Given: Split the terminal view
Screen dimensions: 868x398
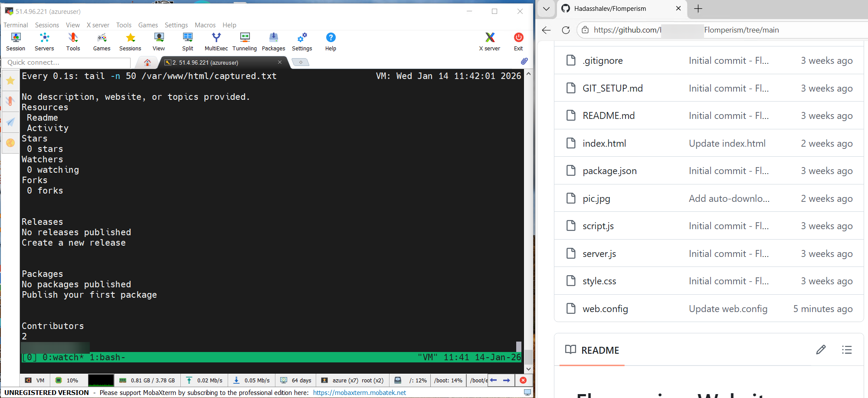Looking at the screenshot, I should pyautogui.click(x=187, y=42).
